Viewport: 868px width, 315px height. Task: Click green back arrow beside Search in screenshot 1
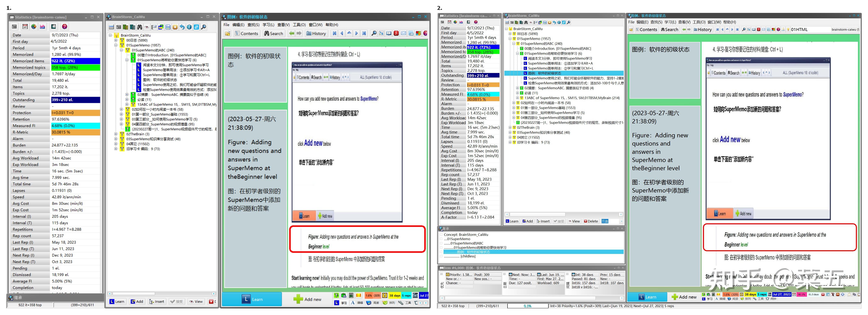pyautogui.click(x=291, y=33)
